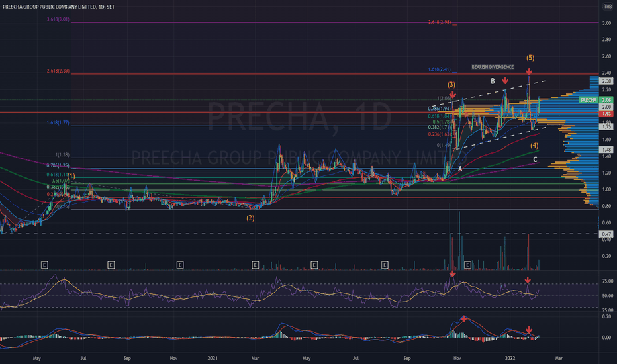Click the 3.618(3.01) Fibonacci label

pos(58,19)
